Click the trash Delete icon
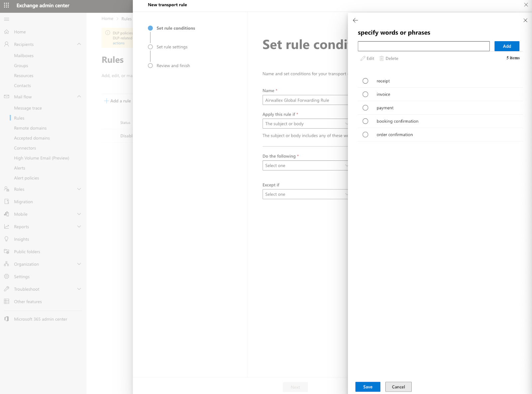Image resolution: width=532 pixels, height=394 pixels. point(381,58)
